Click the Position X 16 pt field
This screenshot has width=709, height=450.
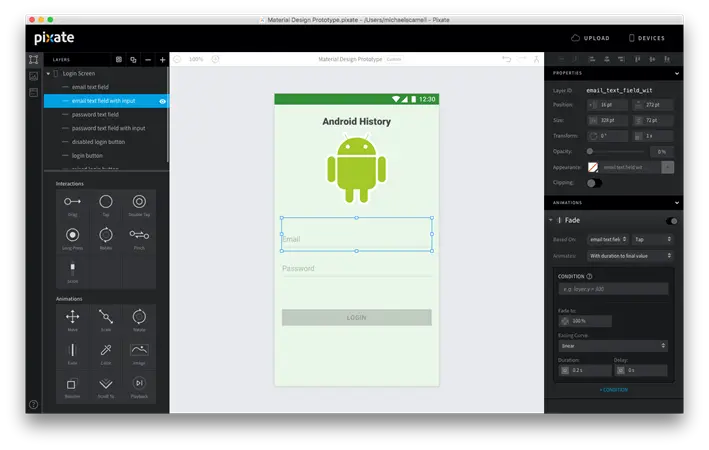click(x=608, y=105)
